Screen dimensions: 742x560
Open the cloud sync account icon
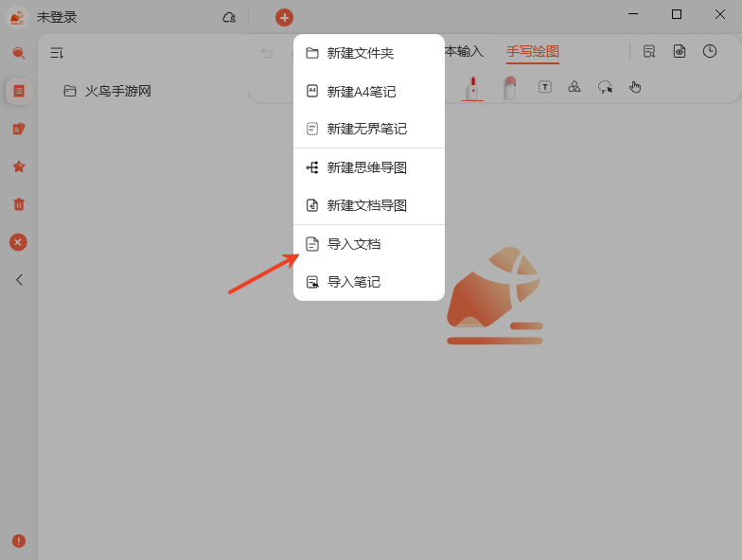click(229, 17)
